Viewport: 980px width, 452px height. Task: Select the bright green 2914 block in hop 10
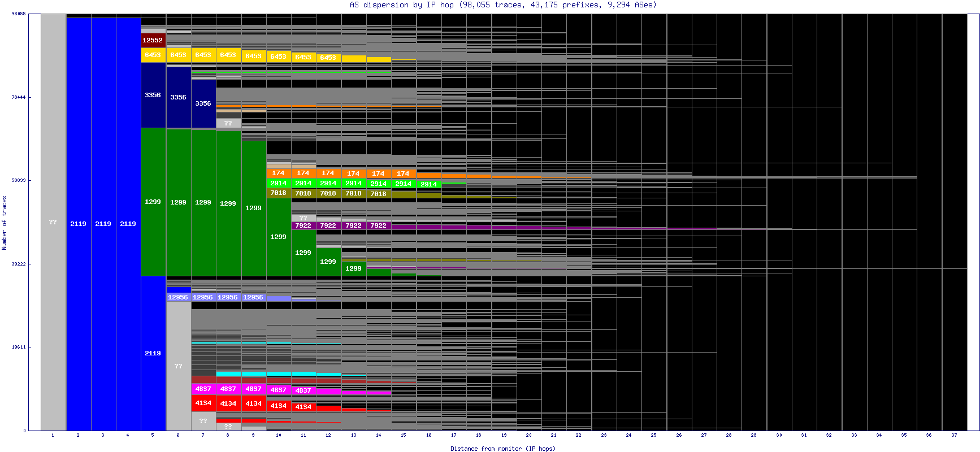pos(279,183)
